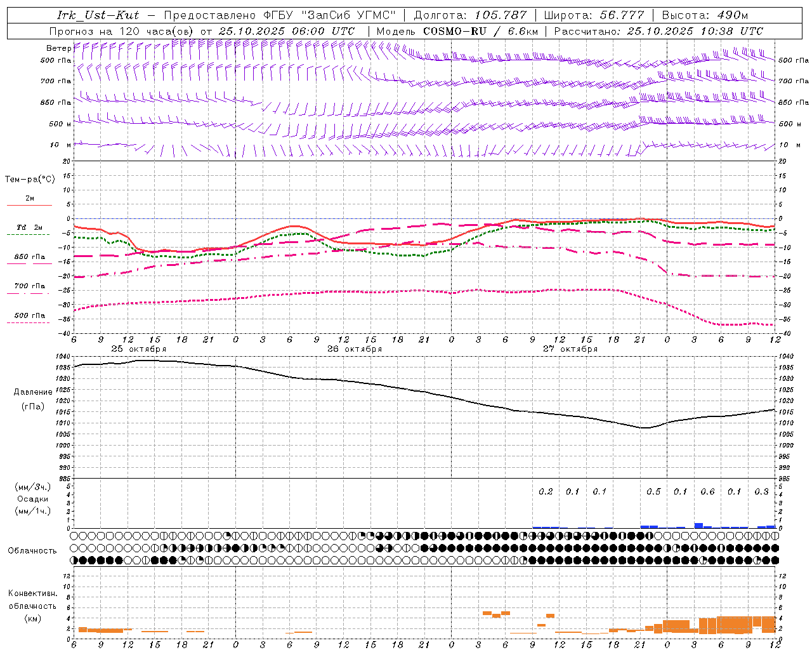The width and height of the screenshot is (812, 650).
Task: Click the 26 октября date label
Action: (x=355, y=348)
